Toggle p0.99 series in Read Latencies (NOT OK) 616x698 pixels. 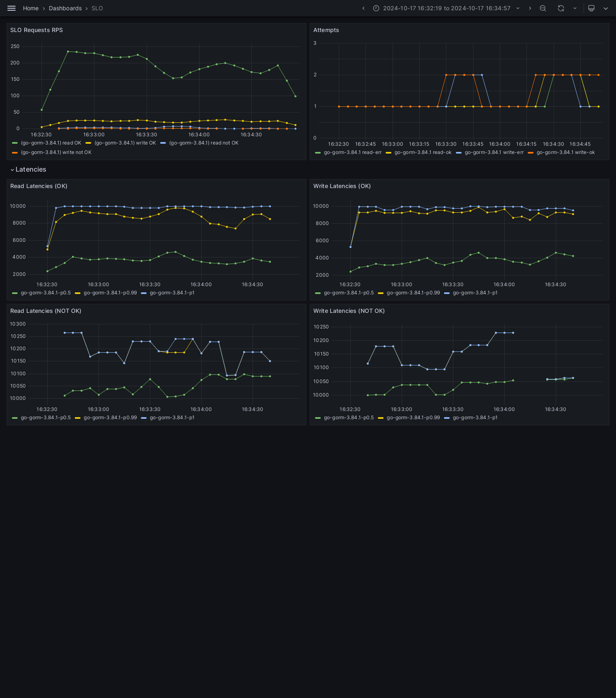110,418
